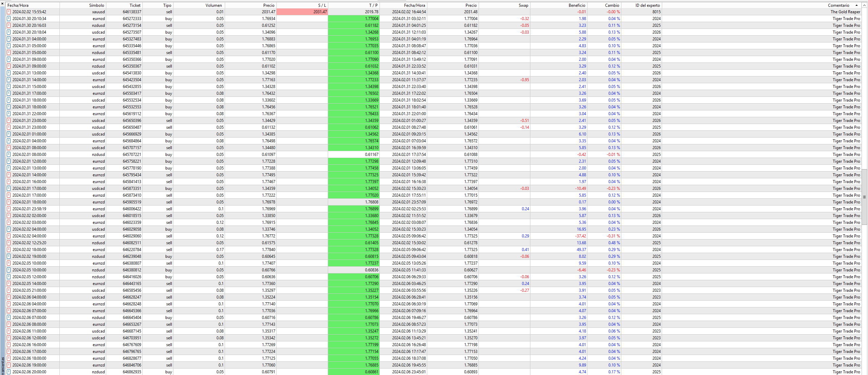Click the order icon of the 2024.02.02 12:25:20 row
The width and height of the screenshot is (868, 375).
click(9, 243)
